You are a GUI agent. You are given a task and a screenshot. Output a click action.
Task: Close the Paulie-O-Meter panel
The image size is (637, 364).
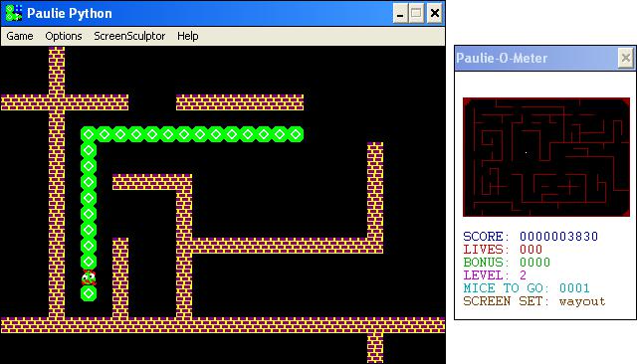coord(626,58)
